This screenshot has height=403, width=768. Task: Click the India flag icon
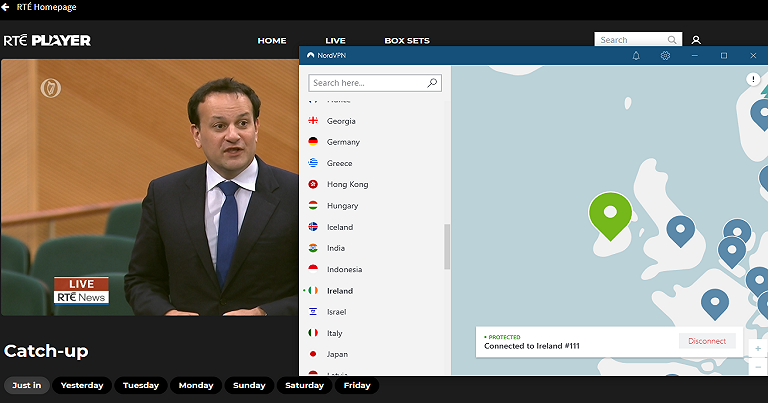(x=313, y=248)
